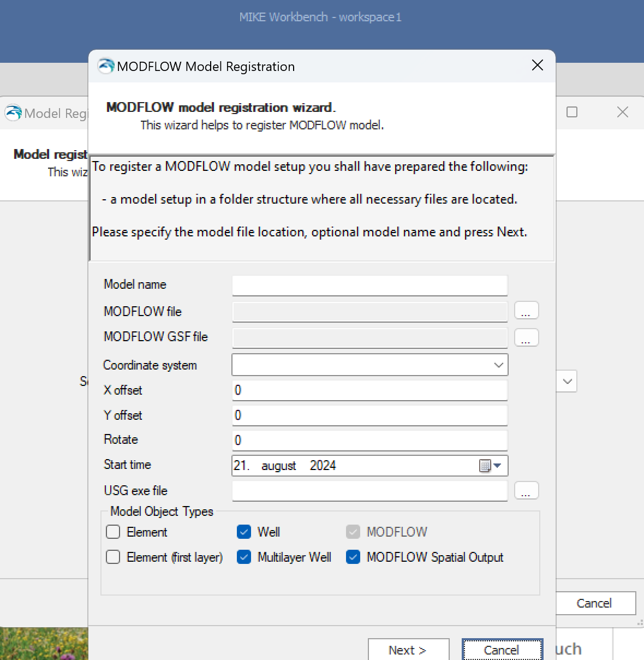
Task: Uncheck MODFLOW Spatial Output checkbox
Action: pyautogui.click(x=353, y=557)
